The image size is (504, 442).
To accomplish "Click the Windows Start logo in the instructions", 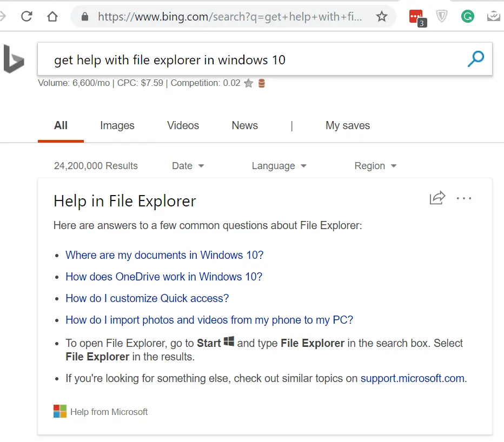I will [229, 341].
